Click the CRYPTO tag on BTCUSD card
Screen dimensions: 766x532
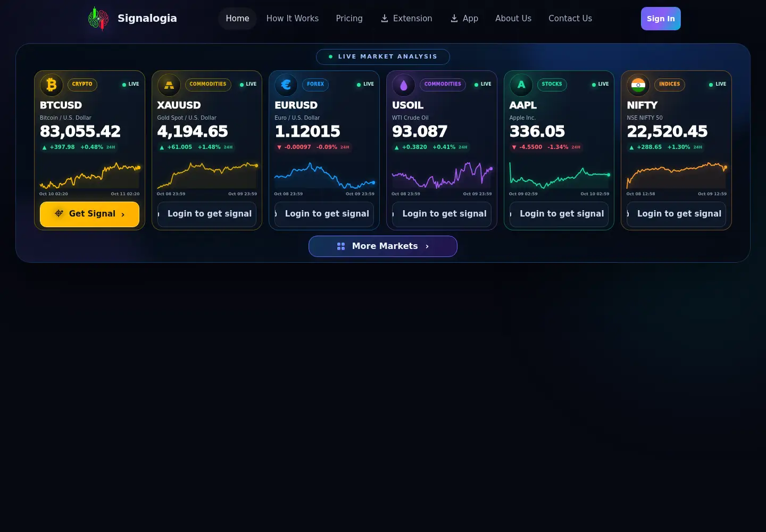[82, 85]
